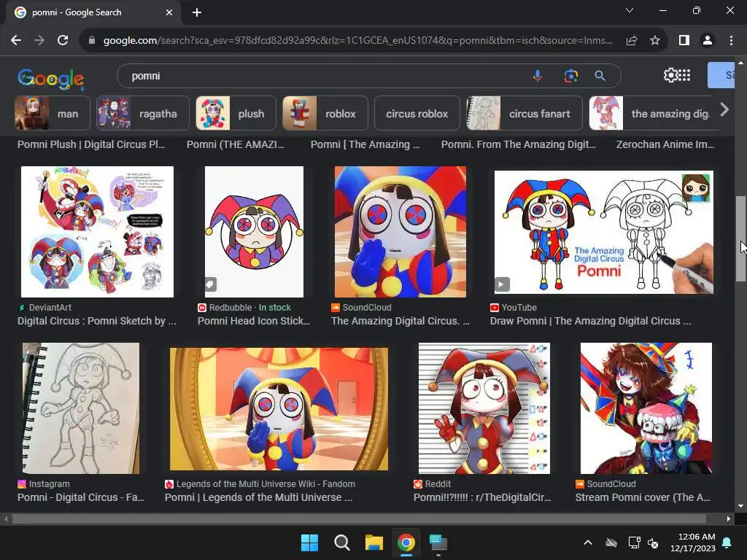The width and height of the screenshot is (747, 560).
Task: Click 'Pomni - Digital Circus - Fa...' title
Action: (81, 497)
